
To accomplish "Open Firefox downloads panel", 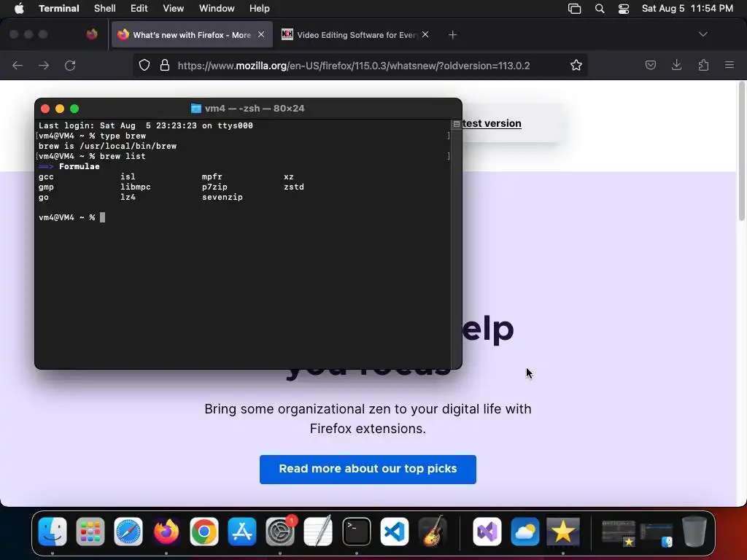I will pyautogui.click(x=676, y=65).
